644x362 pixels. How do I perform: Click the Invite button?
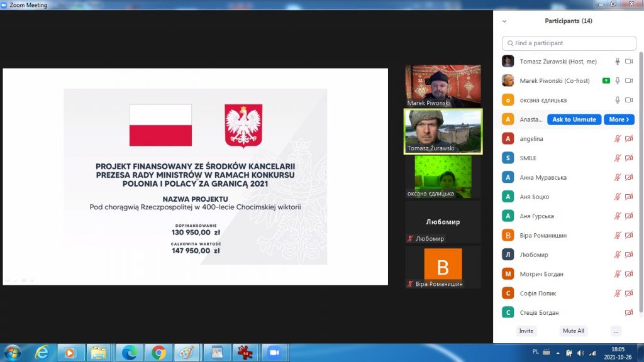[x=526, y=331]
